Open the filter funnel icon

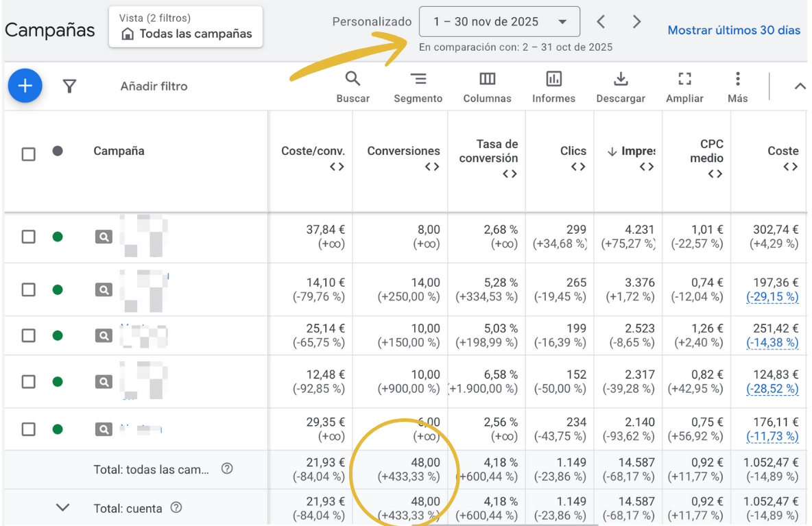click(69, 86)
